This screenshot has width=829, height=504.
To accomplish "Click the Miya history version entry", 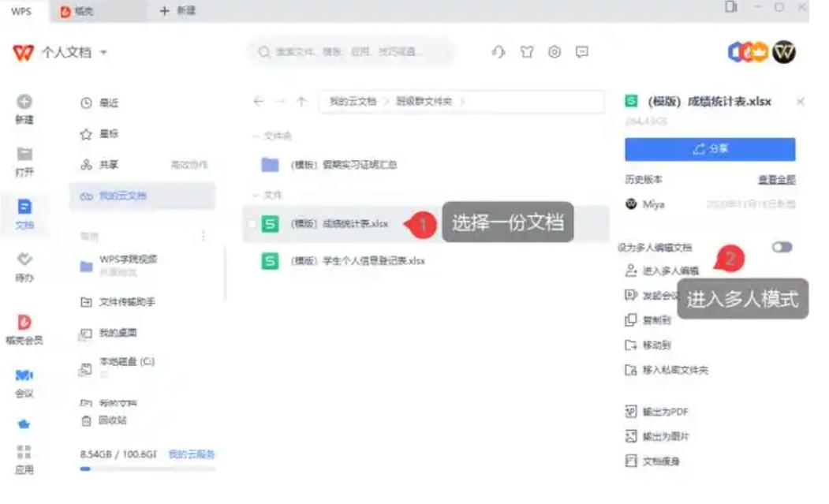I will 710,204.
